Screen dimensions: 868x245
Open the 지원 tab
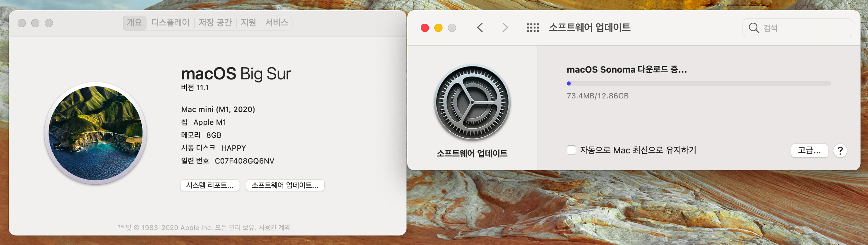(248, 23)
